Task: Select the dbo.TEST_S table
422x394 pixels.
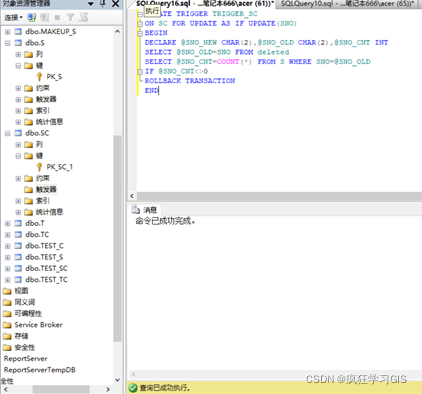Action: 44,257
